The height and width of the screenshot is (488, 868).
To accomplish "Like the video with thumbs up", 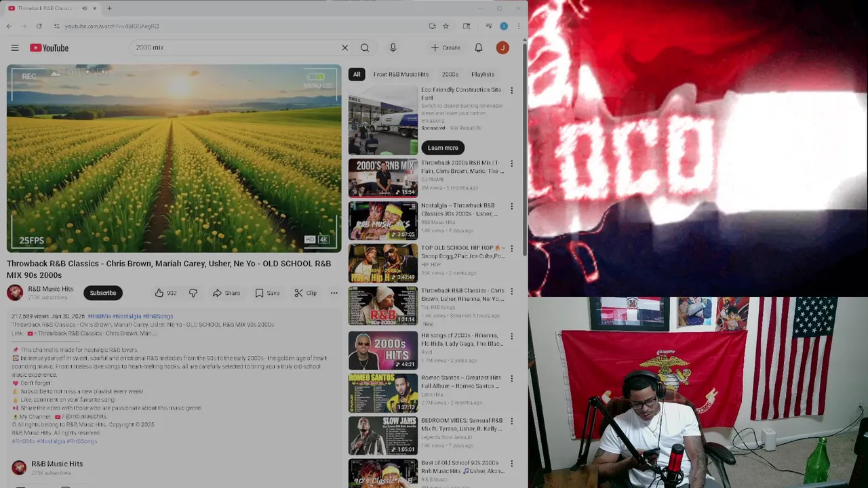I will [x=165, y=293].
